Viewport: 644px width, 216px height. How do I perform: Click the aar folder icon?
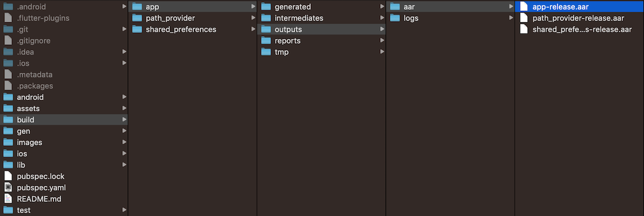[395, 6]
